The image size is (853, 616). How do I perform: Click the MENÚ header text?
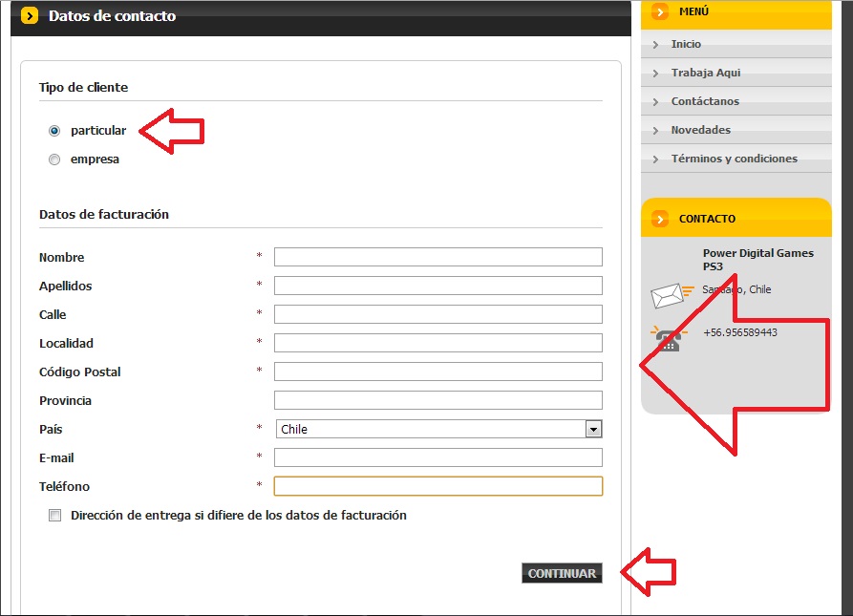click(x=693, y=11)
